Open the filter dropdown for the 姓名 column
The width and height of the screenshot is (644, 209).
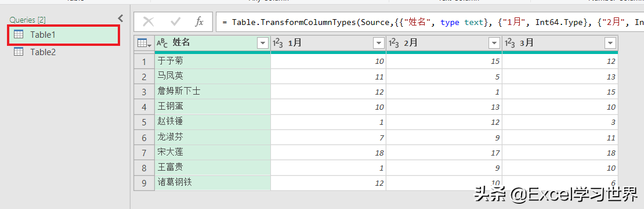262,43
